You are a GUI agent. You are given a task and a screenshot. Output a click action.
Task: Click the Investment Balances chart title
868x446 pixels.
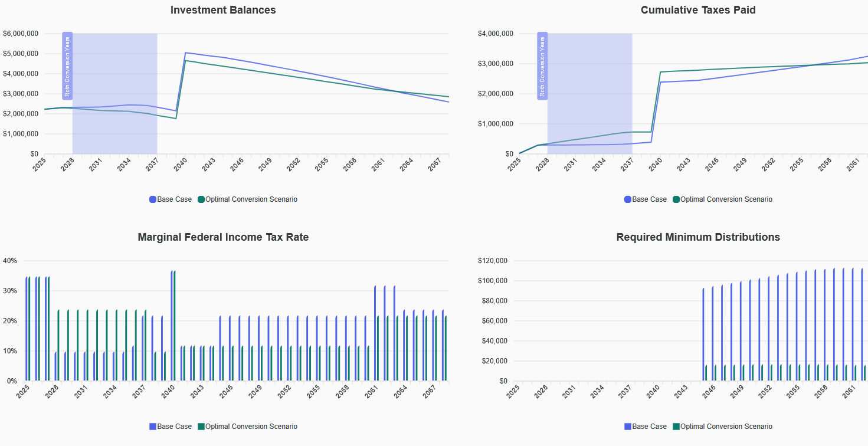coord(223,10)
